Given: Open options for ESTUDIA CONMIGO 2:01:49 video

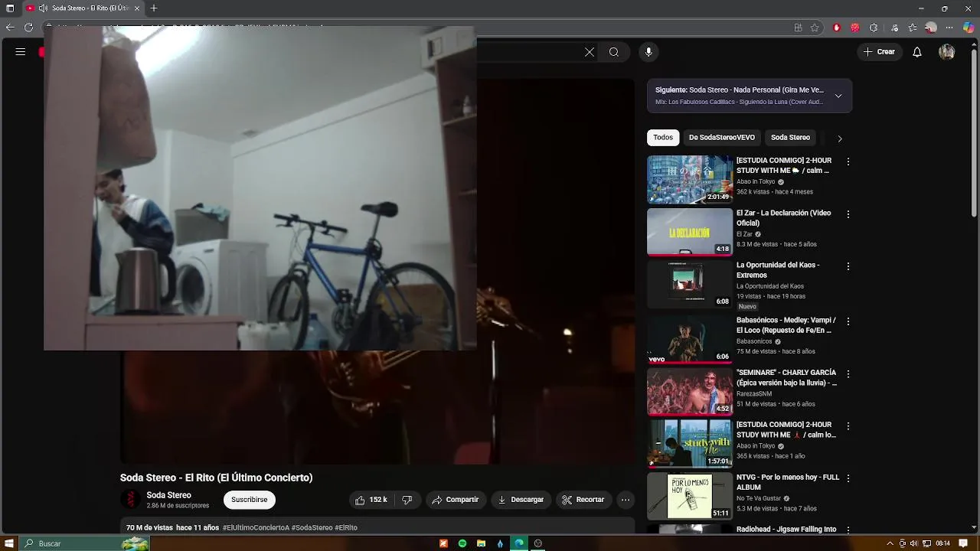Looking at the screenshot, I should [848, 162].
